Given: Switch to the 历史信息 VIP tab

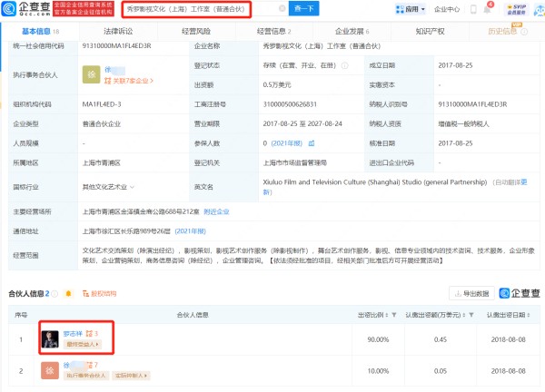Looking at the screenshot, I should pyautogui.click(x=507, y=32).
